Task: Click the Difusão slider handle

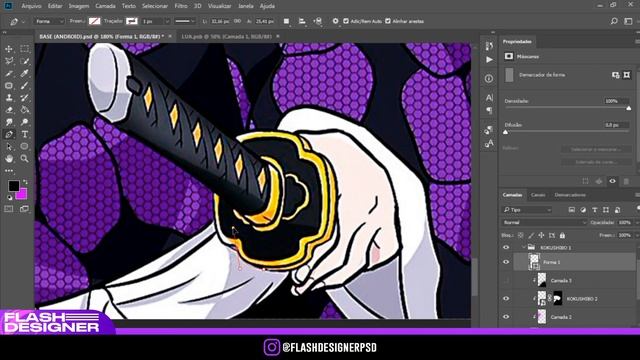Action: (x=506, y=132)
